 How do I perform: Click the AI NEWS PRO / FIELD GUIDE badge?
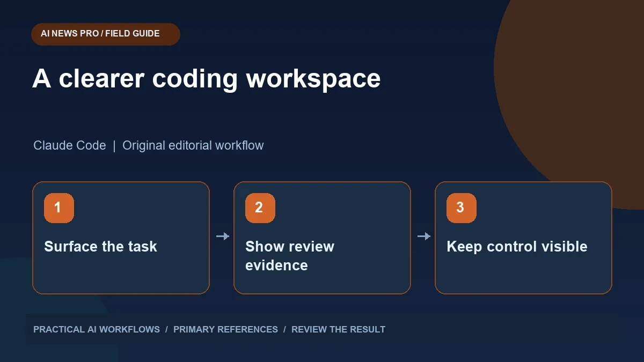pyautogui.click(x=106, y=34)
